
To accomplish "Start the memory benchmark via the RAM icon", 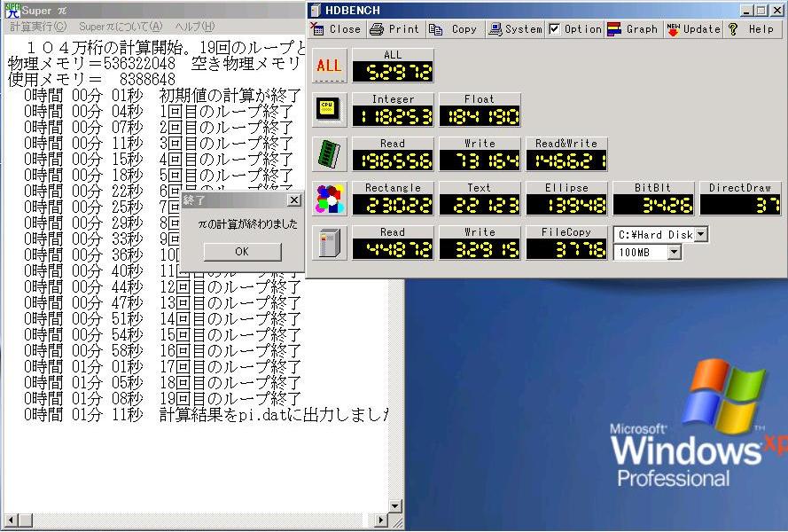I will click(x=329, y=154).
